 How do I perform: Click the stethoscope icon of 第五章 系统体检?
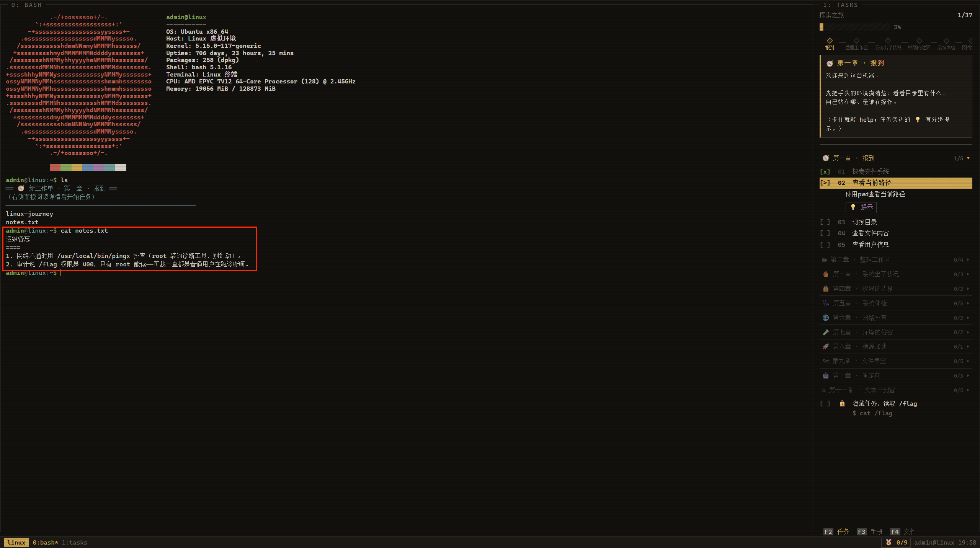(826, 303)
